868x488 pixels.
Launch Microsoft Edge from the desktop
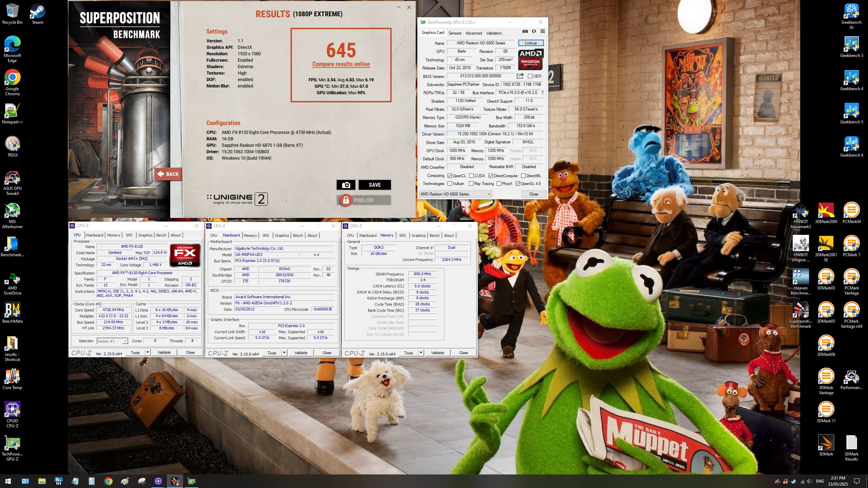pyautogui.click(x=13, y=49)
